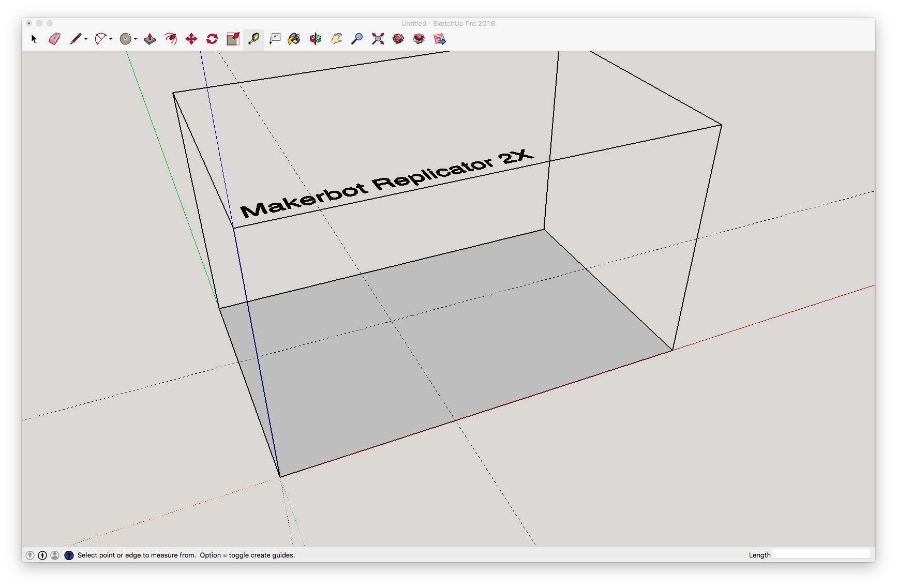Click the Send to LayOut icon
This screenshot has height=588, width=897.
pyautogui.click(x=440, y=39)
